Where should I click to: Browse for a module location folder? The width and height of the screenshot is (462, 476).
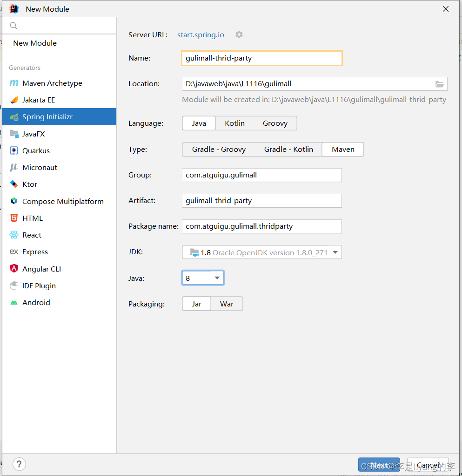(439, 84)
